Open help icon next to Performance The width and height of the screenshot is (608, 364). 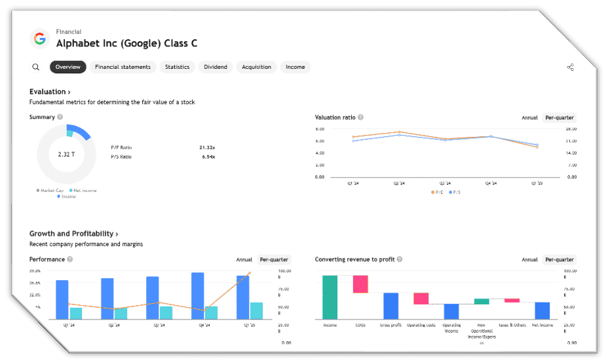[x=70, y=259]
